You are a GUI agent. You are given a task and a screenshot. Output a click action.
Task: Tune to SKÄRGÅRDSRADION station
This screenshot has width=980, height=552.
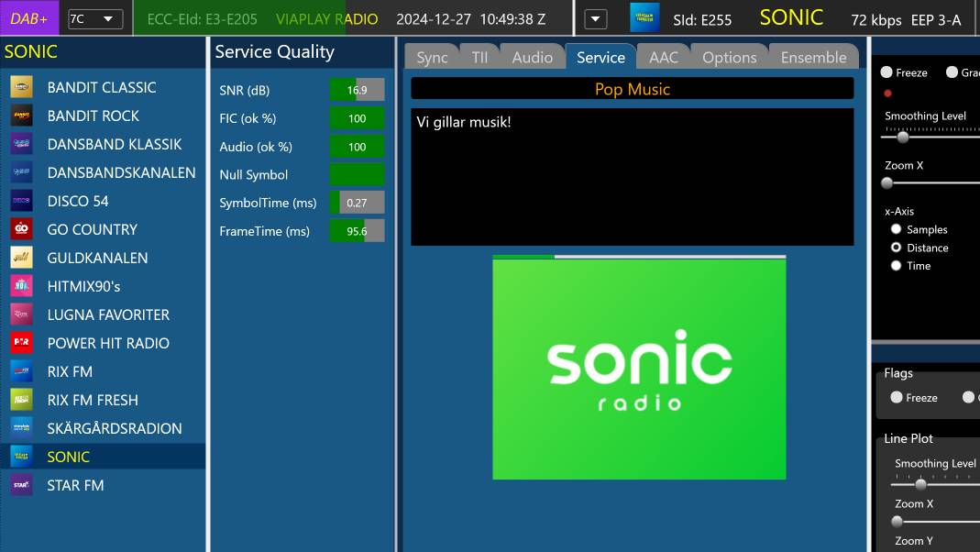[115, 428]
